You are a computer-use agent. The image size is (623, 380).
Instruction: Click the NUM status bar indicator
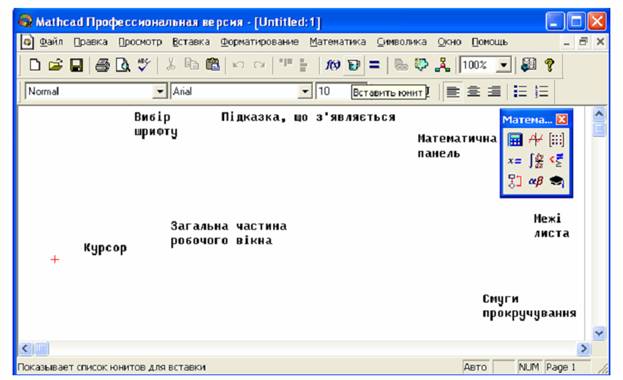pos(529,367)
